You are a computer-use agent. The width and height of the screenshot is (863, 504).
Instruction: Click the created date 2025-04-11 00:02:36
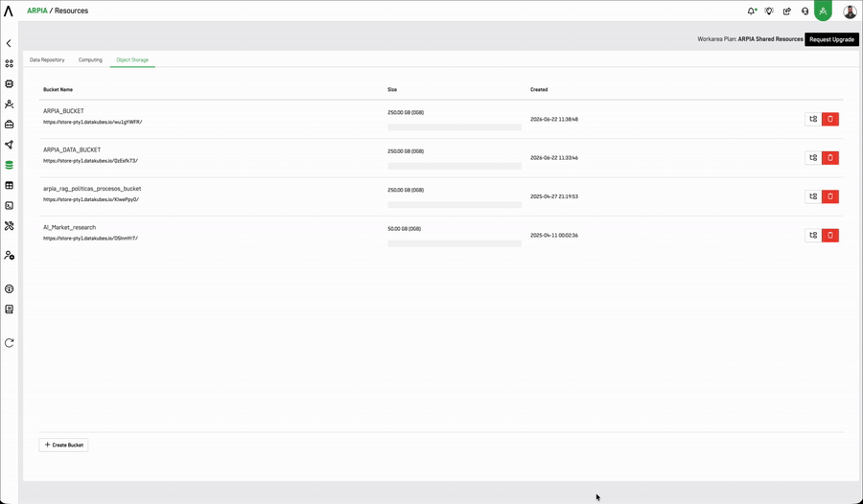(553, 235)
